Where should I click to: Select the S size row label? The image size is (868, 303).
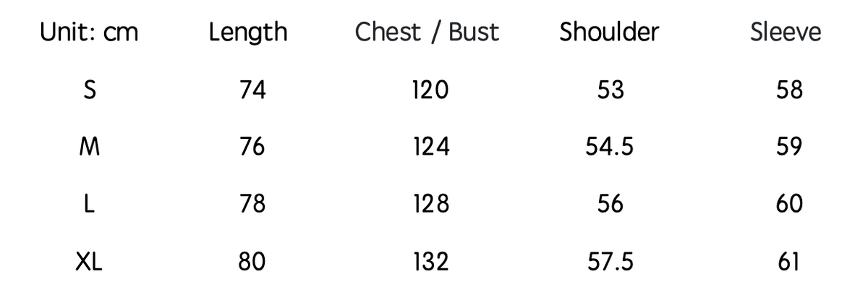pos(89,90)
